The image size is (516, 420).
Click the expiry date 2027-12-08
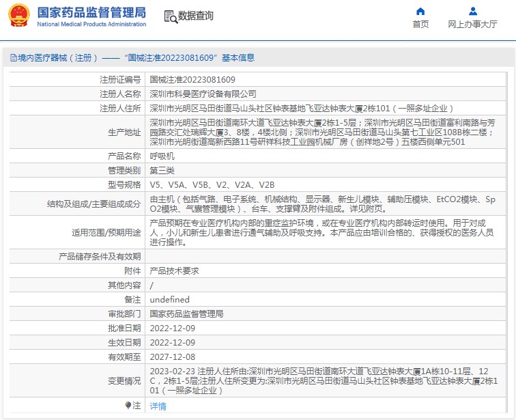point(172,357)
